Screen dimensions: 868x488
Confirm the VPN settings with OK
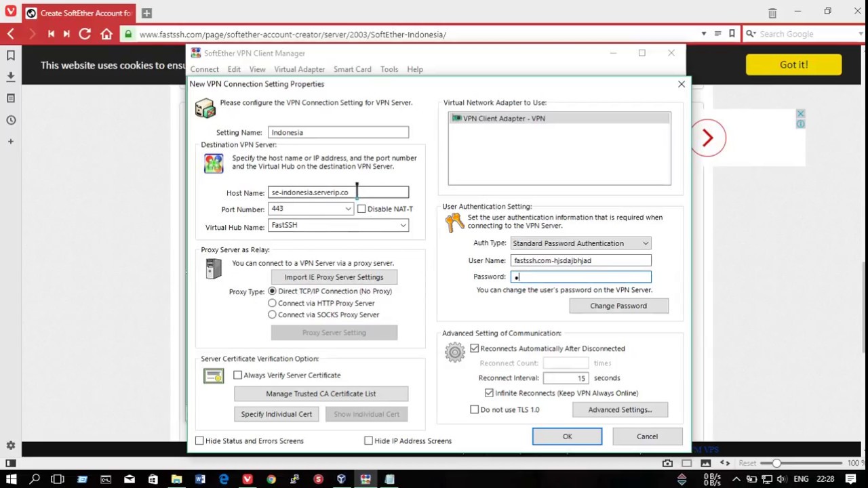(x=567, y=436)
